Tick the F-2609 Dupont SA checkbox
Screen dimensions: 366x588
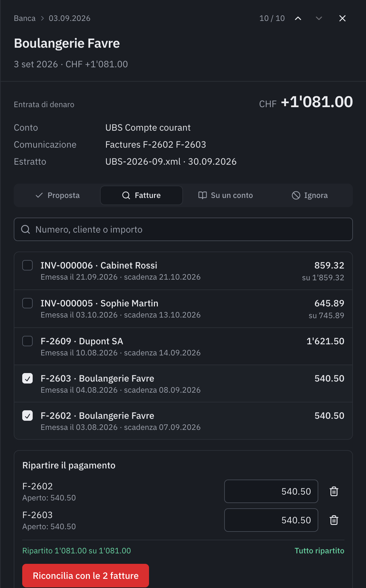(x=27, y=341)
